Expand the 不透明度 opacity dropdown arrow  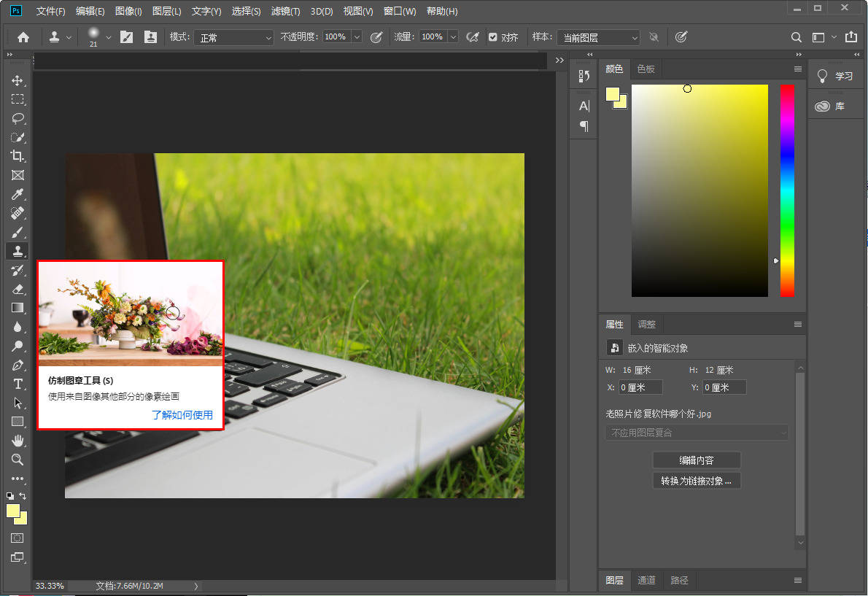tap(357, 37)
